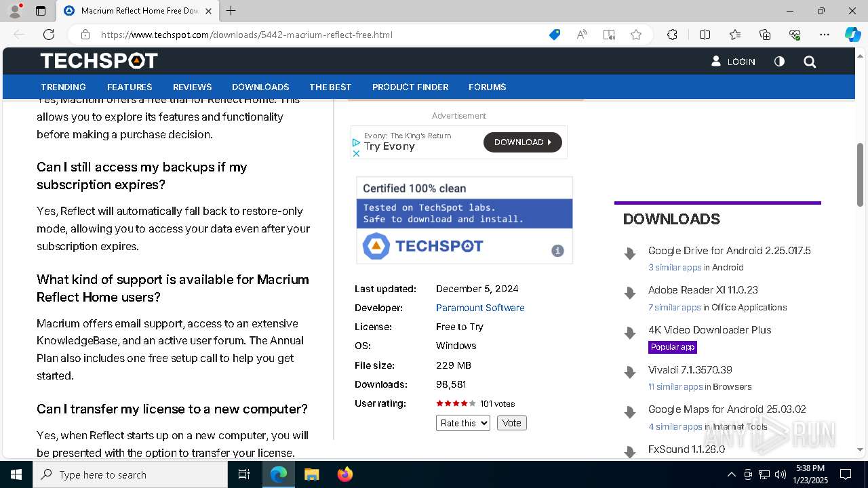Open the profile avatar icon
Viewport: 868px width, 488px height.
[15, 11]
